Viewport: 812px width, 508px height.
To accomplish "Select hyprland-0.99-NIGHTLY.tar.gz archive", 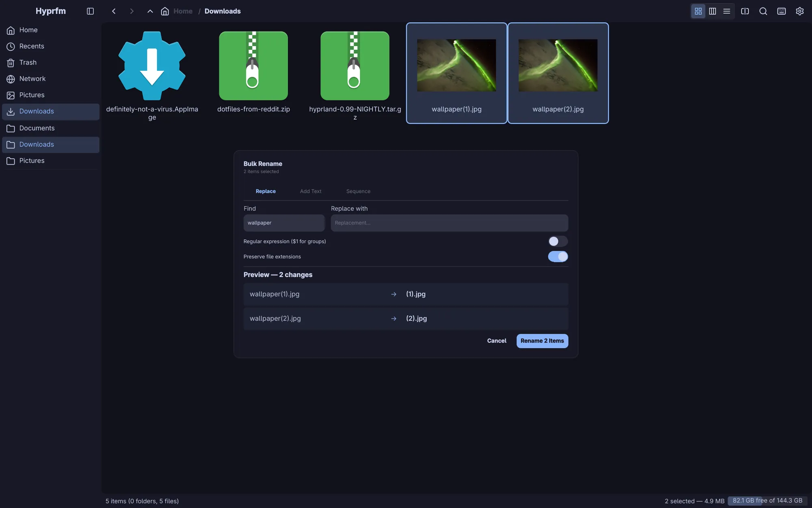I will pos(355,73).
